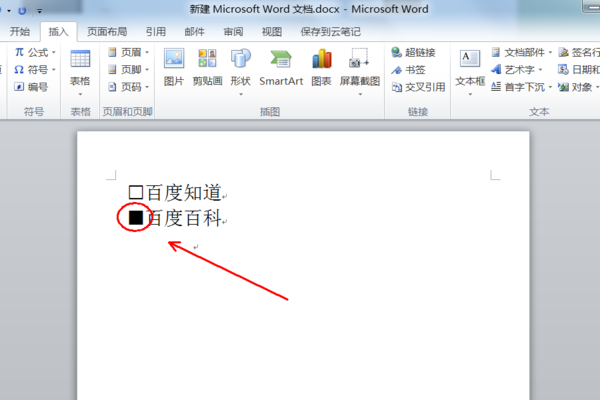Insert a Picture from file

(174, 67)
